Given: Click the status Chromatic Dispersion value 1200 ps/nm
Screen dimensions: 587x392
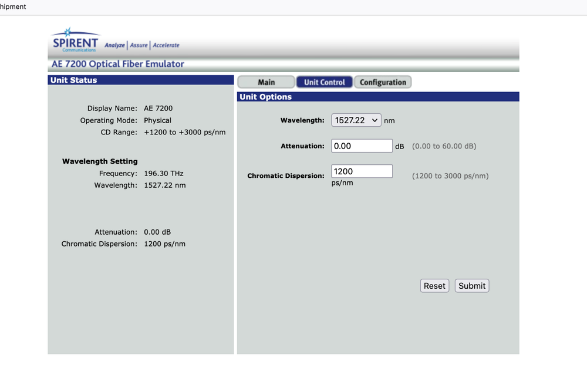Looking at the screenshot, I should 165,244.
